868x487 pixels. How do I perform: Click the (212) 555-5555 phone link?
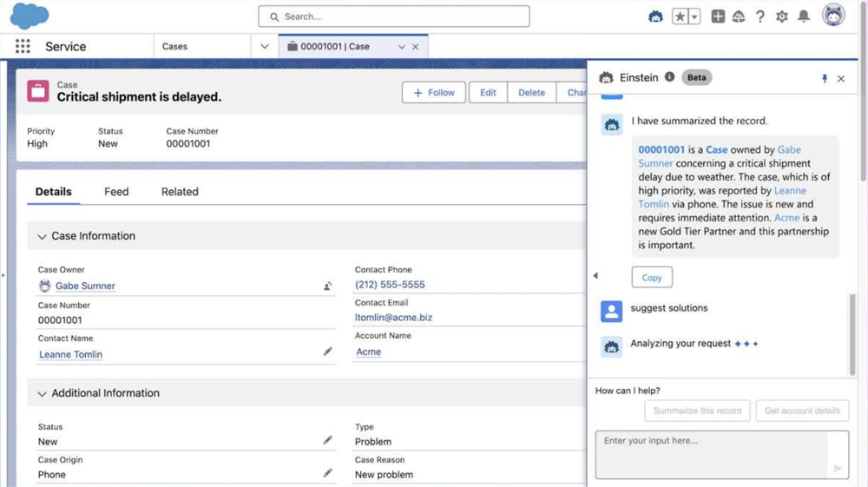tap(390, 285)
